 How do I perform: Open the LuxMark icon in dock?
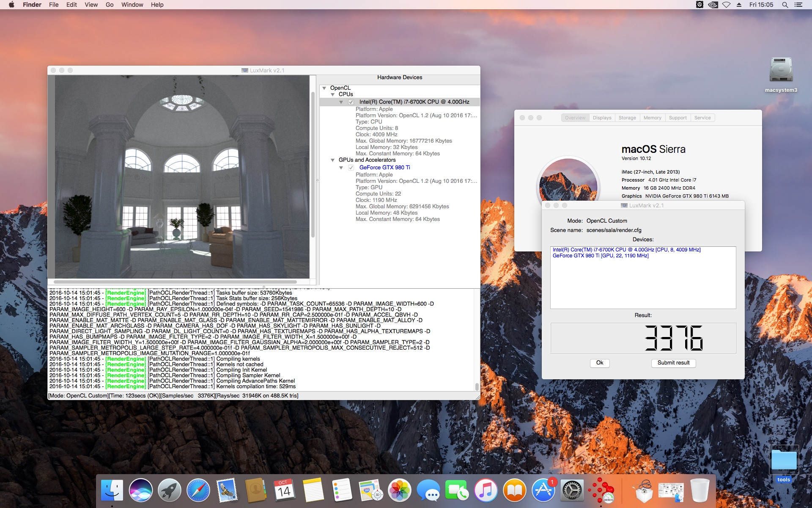(x=601, y=491)
